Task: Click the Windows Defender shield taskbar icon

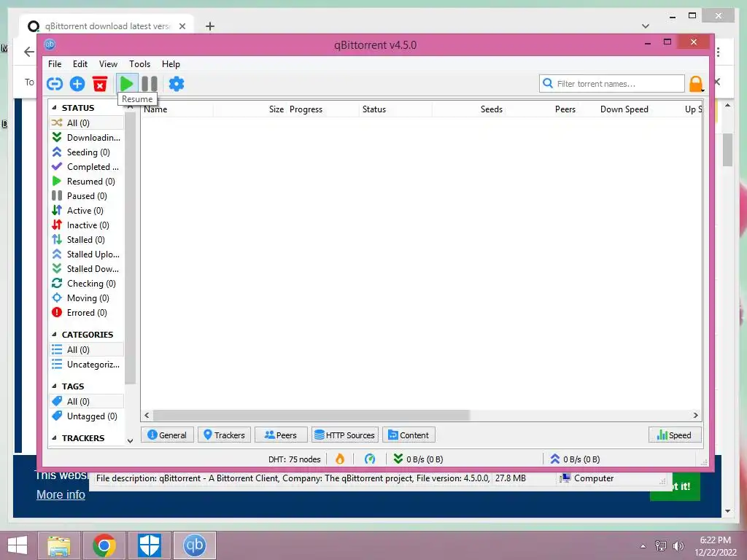Action: tap(150, 545)
